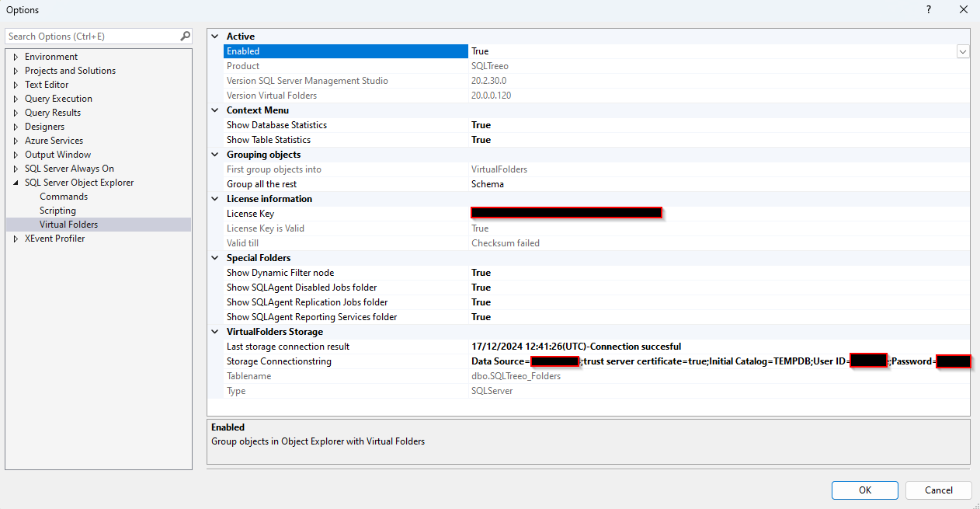Collapse the Context Menu category

point(216,110)
